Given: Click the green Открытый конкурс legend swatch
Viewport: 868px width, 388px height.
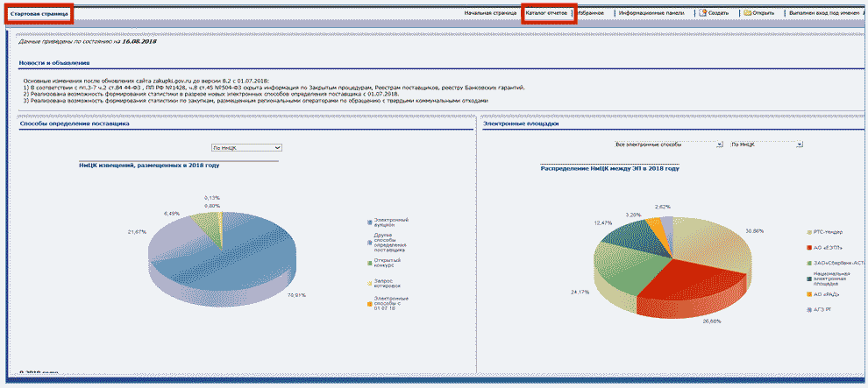Looking at the screenshot, I should (368, 261).
